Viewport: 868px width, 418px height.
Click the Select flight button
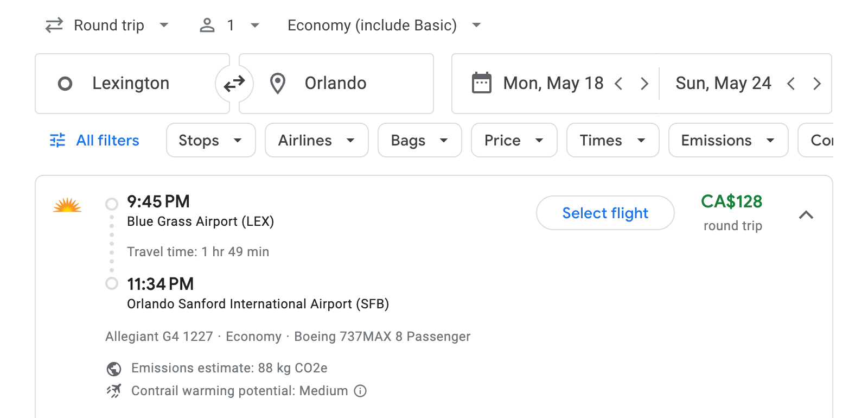point(605,213)
